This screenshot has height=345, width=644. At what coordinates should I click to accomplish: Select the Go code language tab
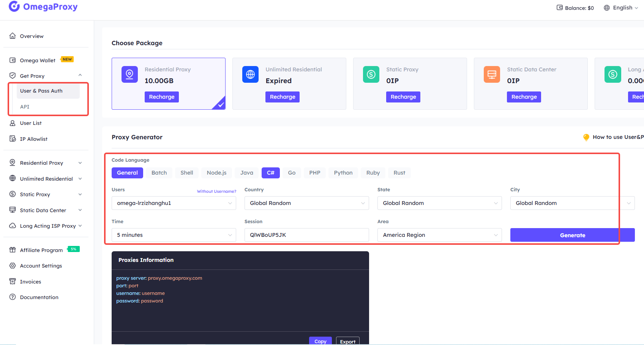click(292, 173)
